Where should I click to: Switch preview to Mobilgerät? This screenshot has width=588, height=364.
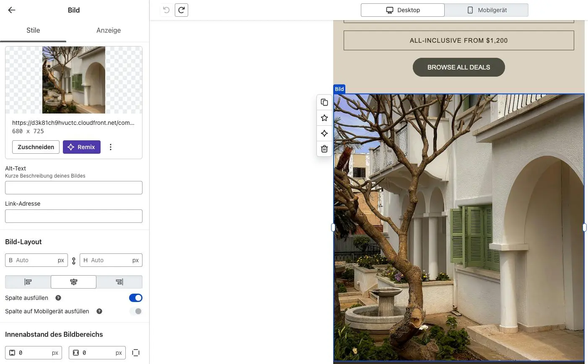486,10
